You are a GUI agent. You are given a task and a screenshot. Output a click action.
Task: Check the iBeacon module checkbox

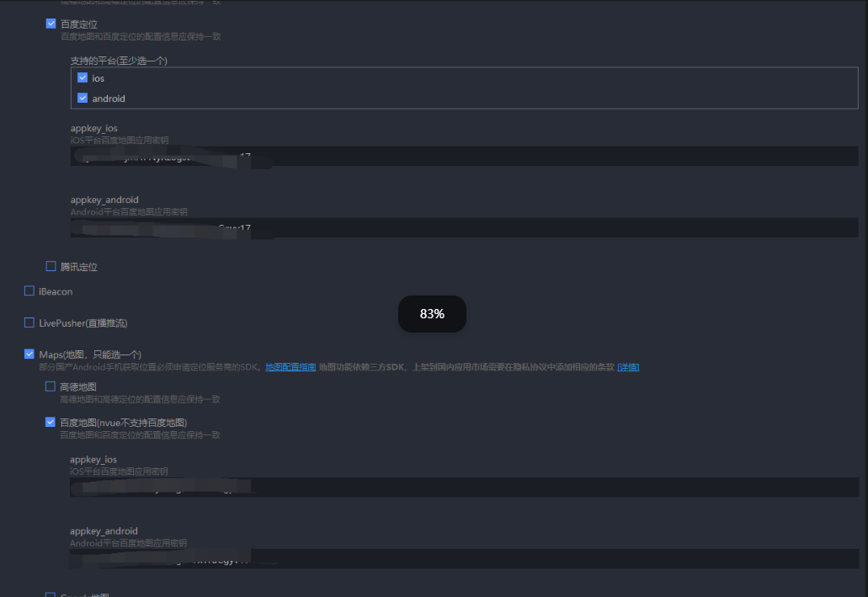tap(29, 291)
